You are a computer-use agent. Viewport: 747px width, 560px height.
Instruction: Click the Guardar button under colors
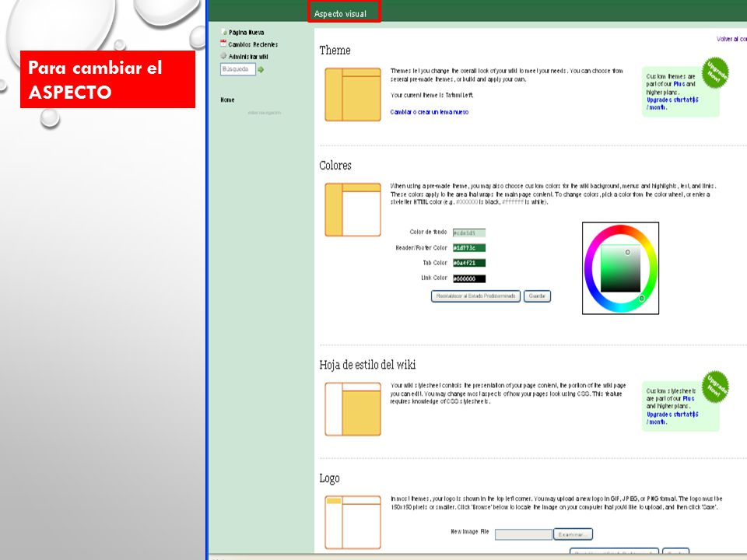tap(537, 296)
